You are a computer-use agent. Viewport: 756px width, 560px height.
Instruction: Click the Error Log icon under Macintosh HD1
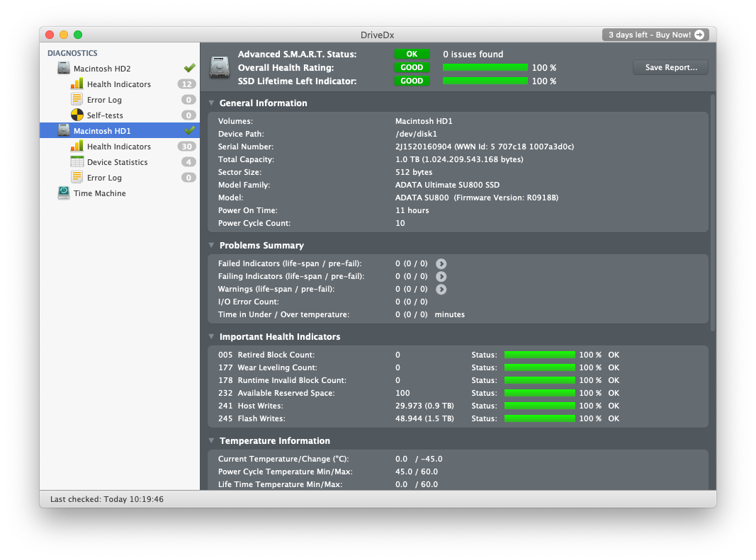coord(77,178)
